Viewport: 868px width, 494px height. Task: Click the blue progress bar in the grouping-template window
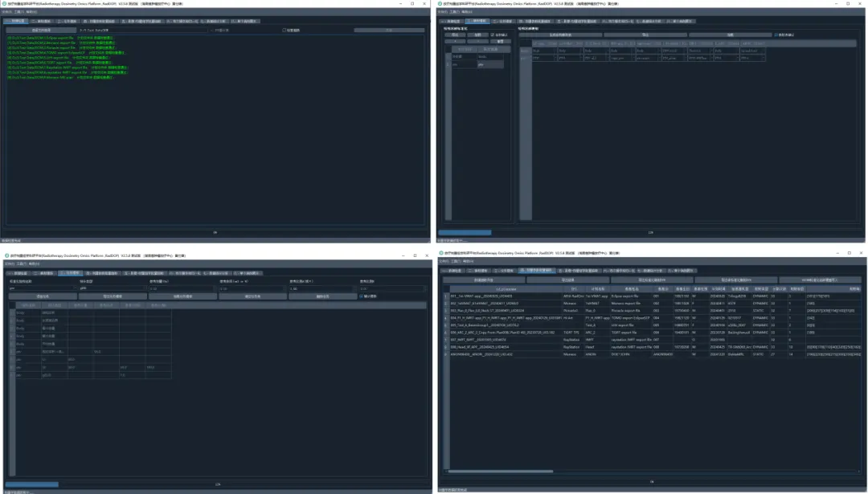(x=31, y=484)
